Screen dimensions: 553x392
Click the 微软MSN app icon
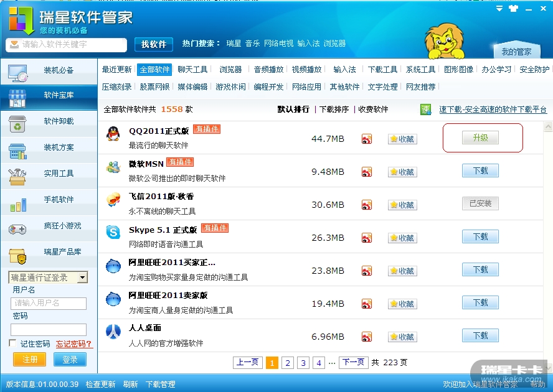coord(113,167)
